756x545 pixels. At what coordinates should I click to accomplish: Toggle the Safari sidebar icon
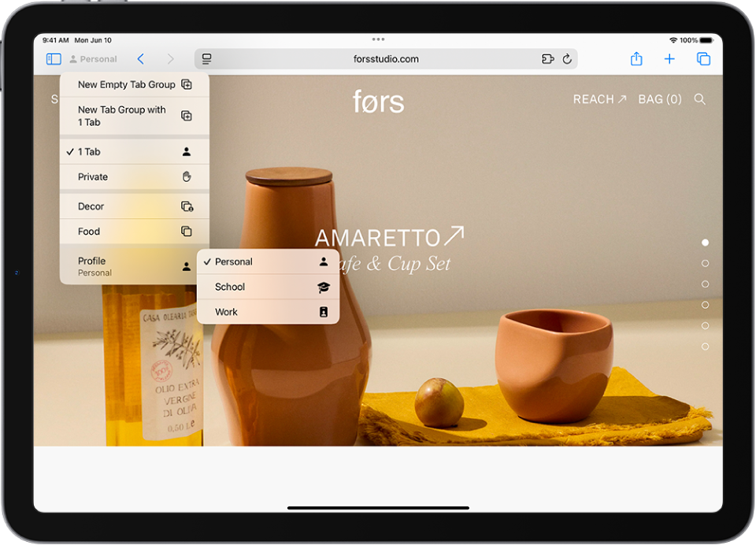coord(54,59)
